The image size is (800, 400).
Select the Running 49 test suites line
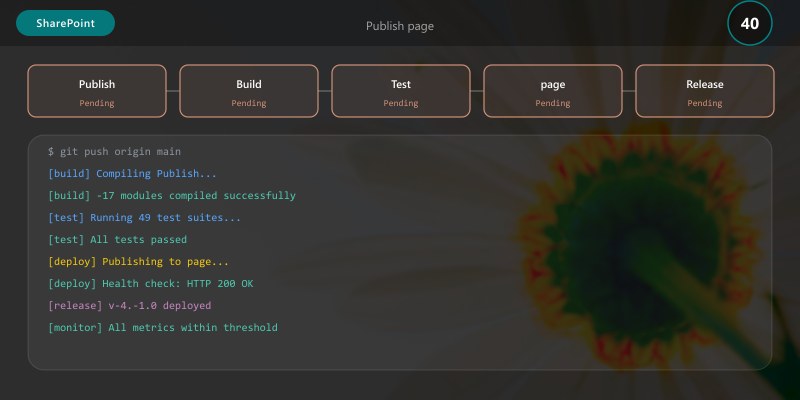144,217
